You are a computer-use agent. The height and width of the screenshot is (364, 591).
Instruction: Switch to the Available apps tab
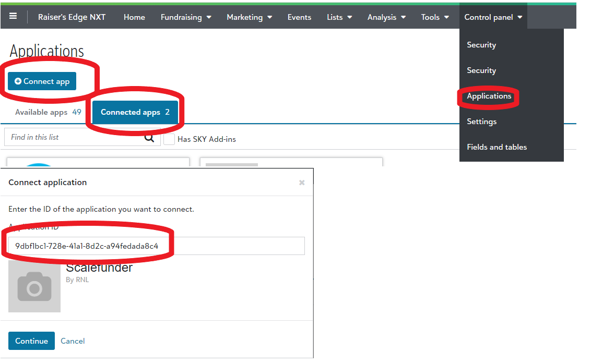pos(48,112)
